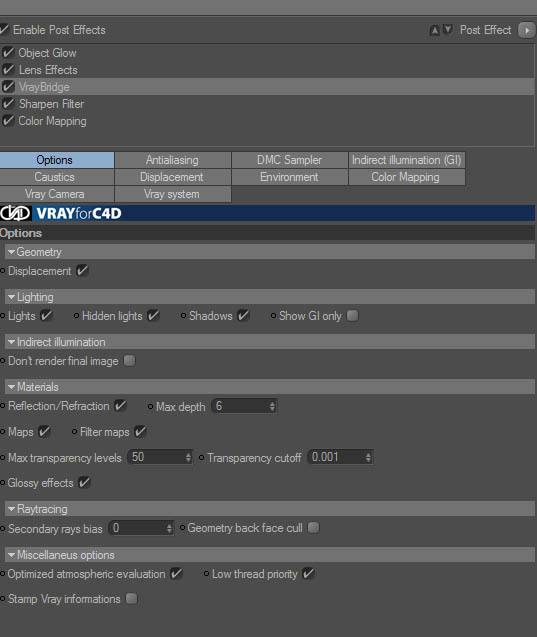Open the Displacement tab

pyautogui.click(x=173, y=177)
